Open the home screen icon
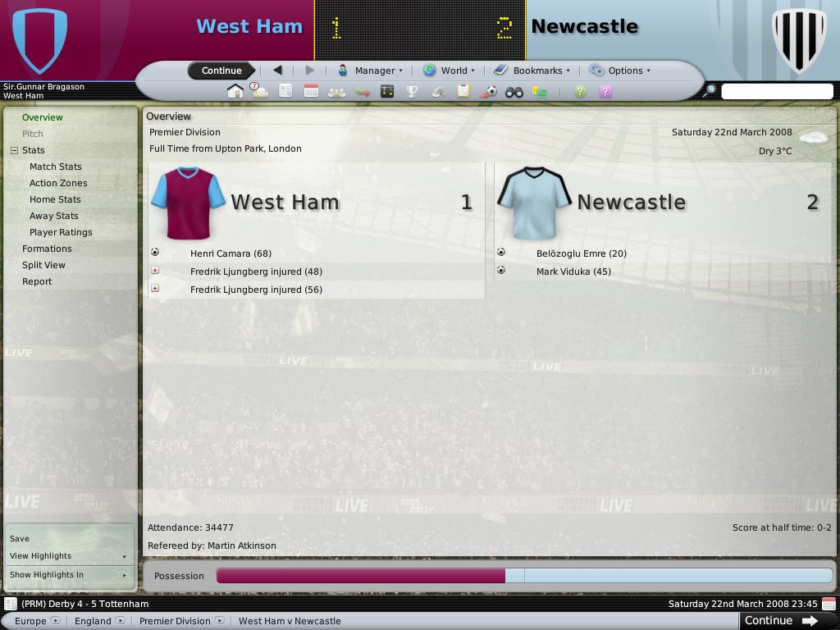The height and width of the screenshot is (630, 840). tap(235, 92)
